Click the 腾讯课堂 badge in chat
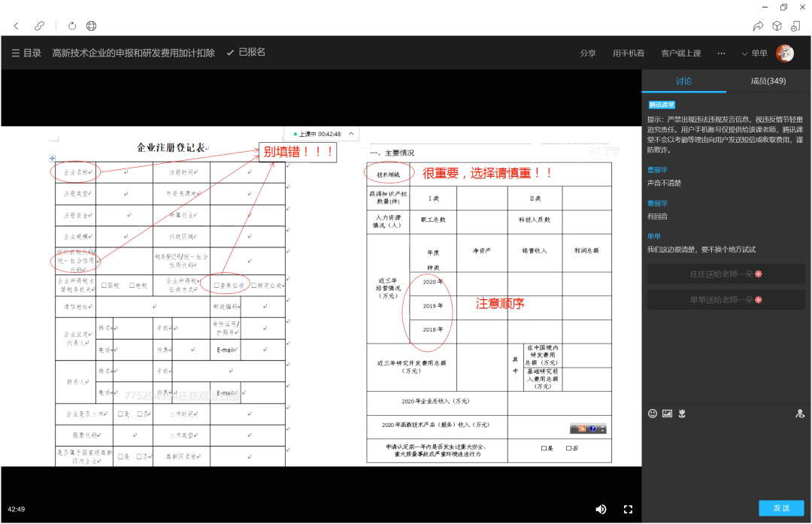The height and width of the screenshot is (524, 812). click(x=662, y=104)
